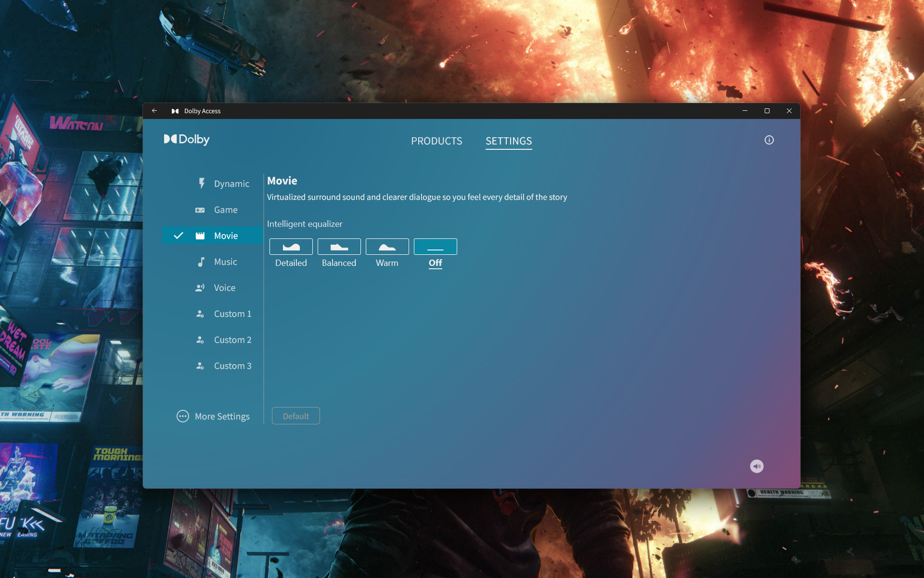Click the back arrow in title bar

[154, 111]
